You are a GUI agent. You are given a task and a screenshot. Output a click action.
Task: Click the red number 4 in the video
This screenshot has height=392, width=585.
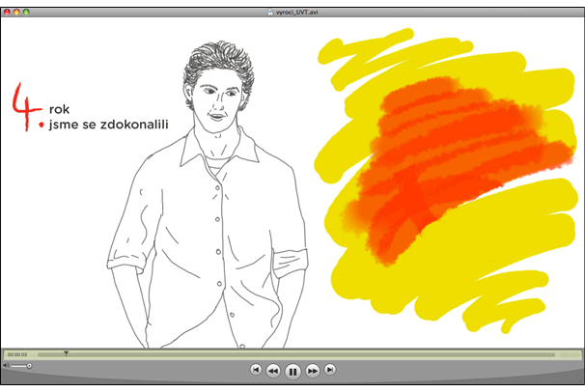click(23, 106)
